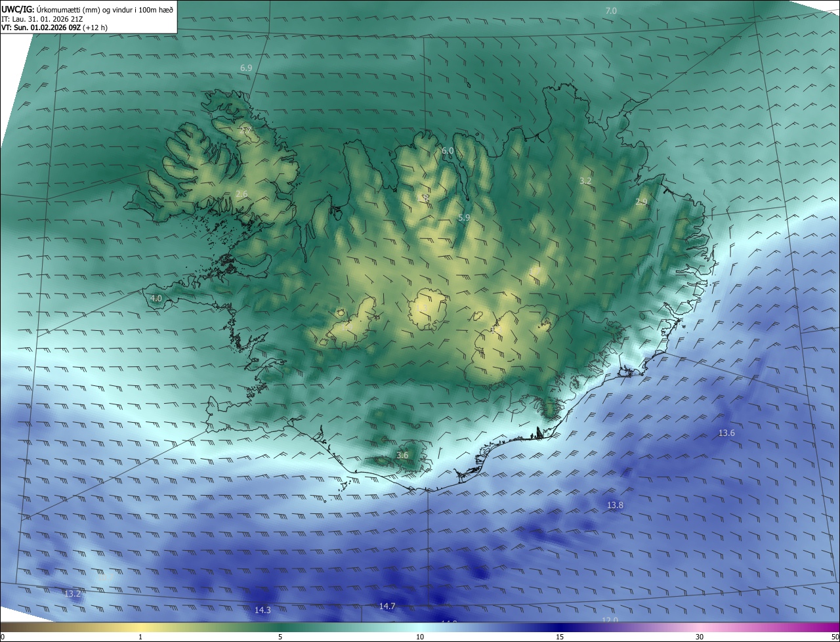Click the 13.2 value label in the southwest corner

[72, 594]
